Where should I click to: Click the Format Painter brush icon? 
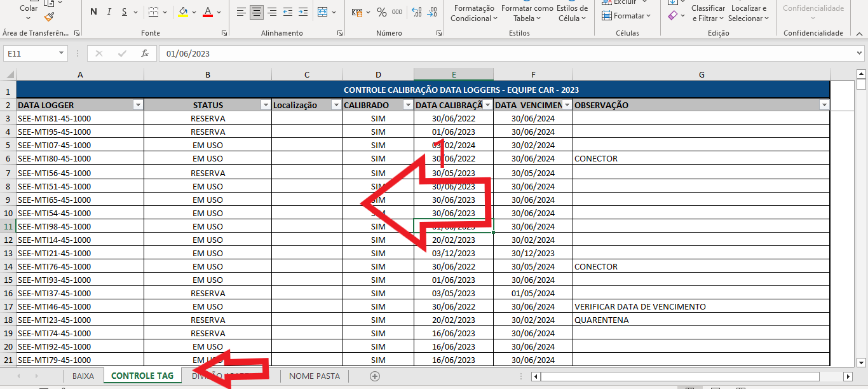pyautogui.click(x=50, y=17)
